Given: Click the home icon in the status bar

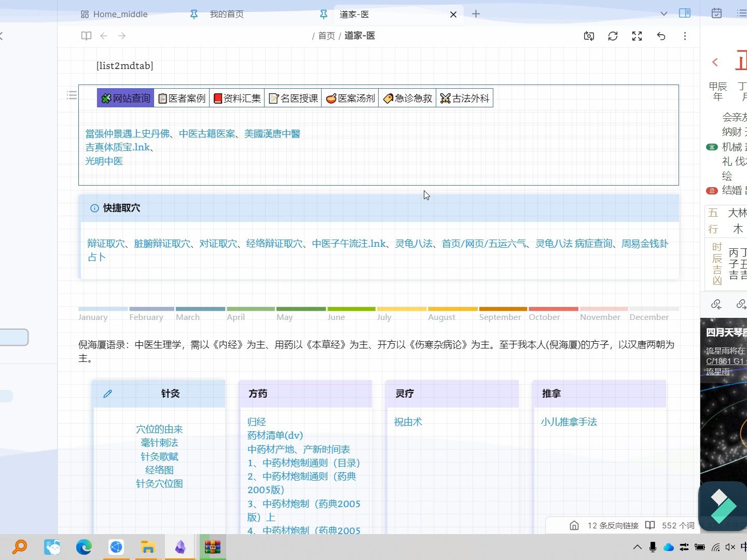Looking at the screenshot, I should click(x=574, y=525).
